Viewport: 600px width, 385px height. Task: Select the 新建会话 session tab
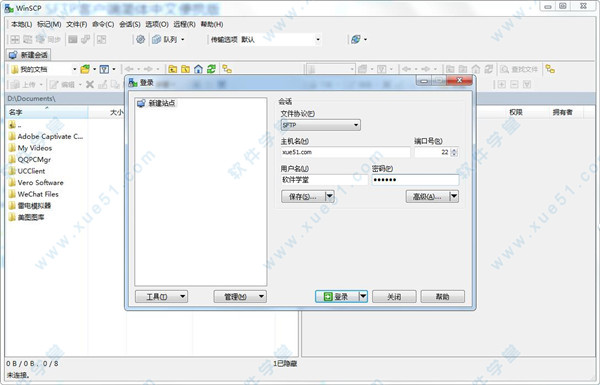29,55
